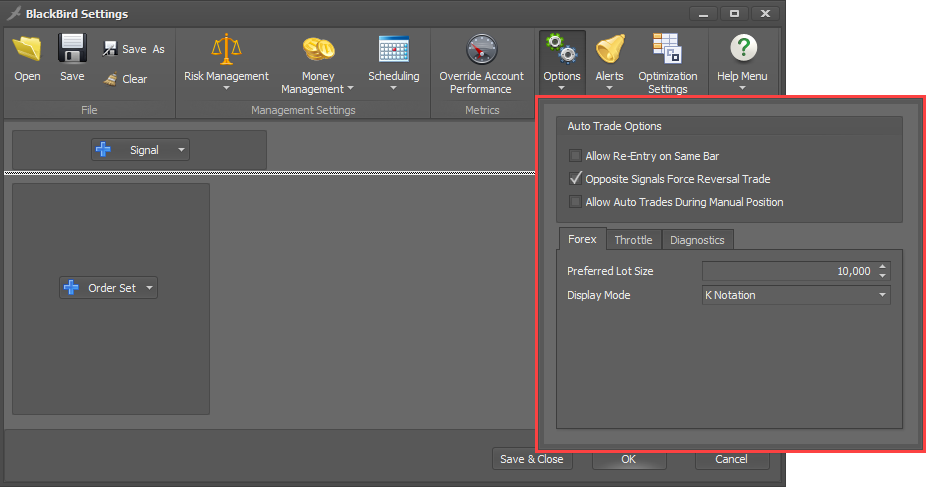Click the Cancel button
The width and height of the screenshot is (926, 487).
pos(732,460)
